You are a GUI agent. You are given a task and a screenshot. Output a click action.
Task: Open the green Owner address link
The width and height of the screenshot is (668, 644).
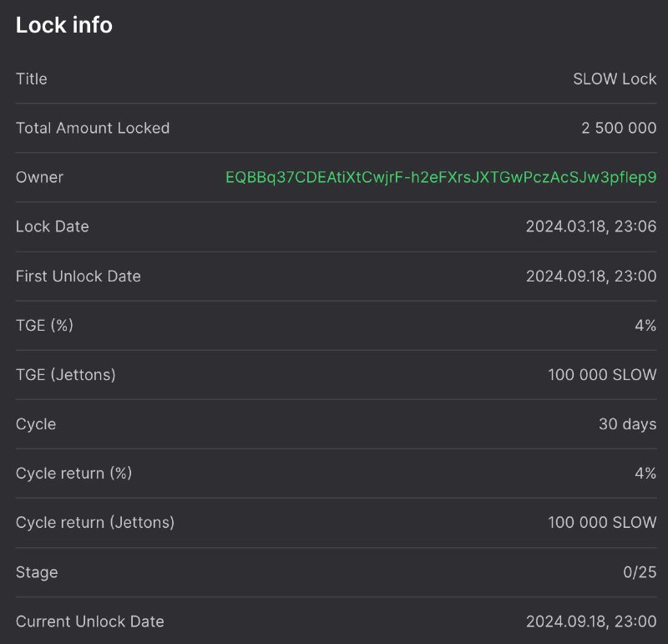[441, 177]
